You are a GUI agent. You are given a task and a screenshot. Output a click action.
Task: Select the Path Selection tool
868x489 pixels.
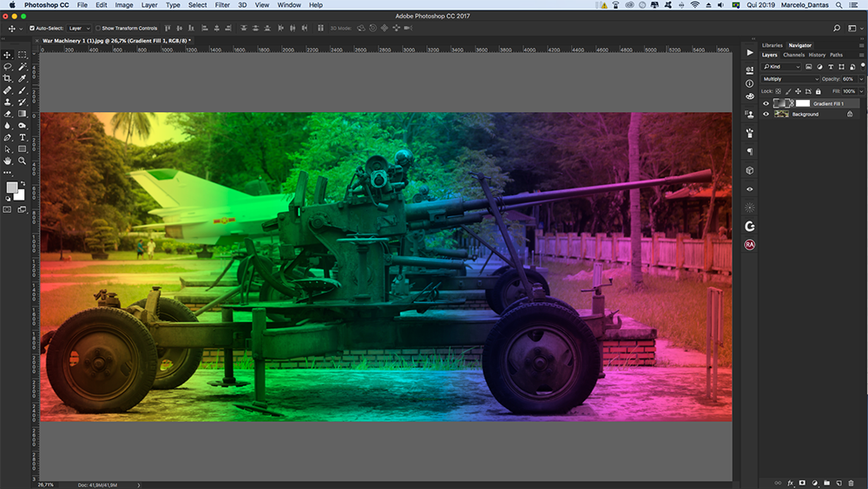[8, 149]
